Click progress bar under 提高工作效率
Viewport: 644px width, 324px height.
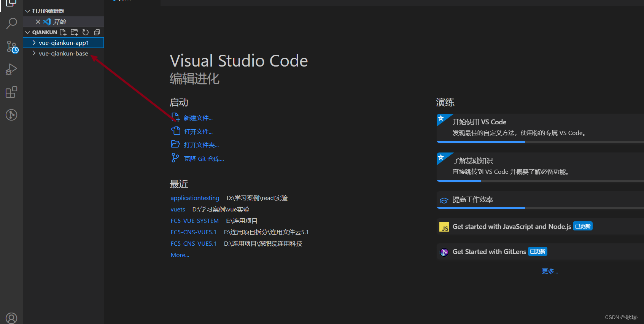click(x=540, y=208)
